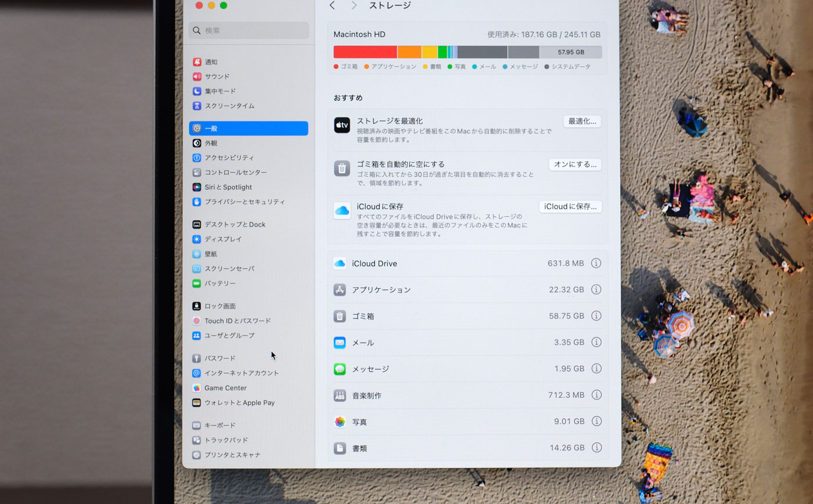Click the iCloudに保存... button
This screenshot has height=504, width=813.
point(570,207)
